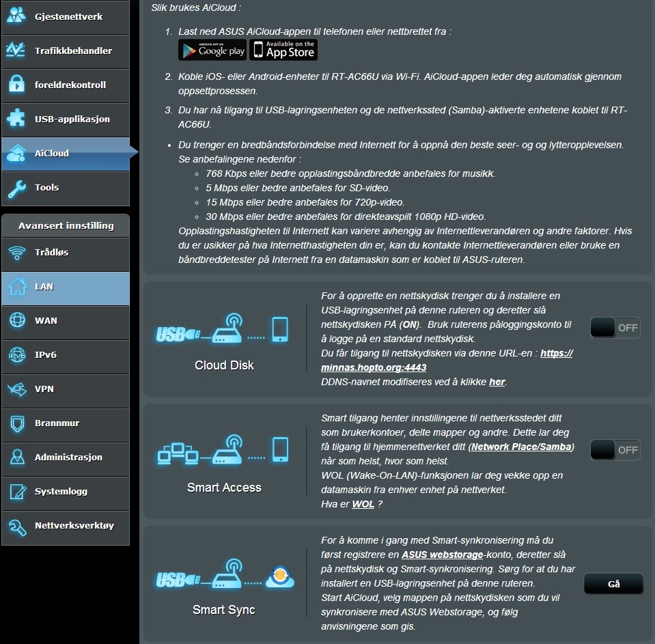Click '768 Kbps' music recommendation line
The width and height of the screenshot is (655, 644).
pyautogui.click(x=350, y=173)
